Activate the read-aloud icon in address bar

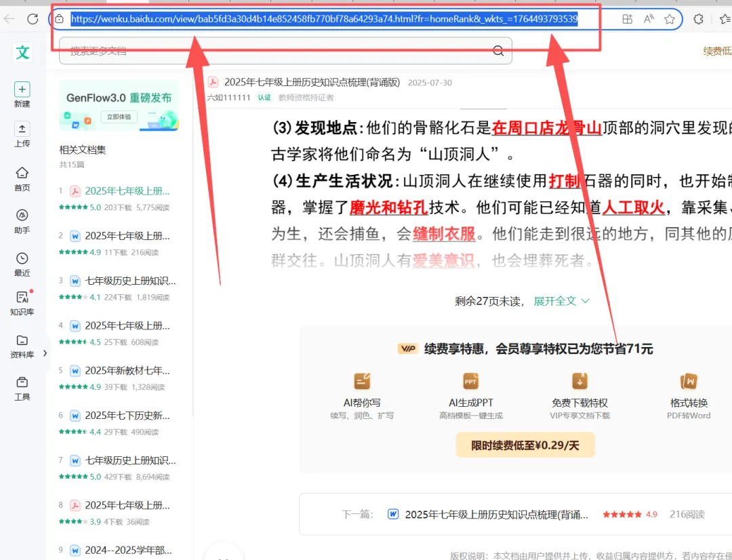click(x=649, y=19)
